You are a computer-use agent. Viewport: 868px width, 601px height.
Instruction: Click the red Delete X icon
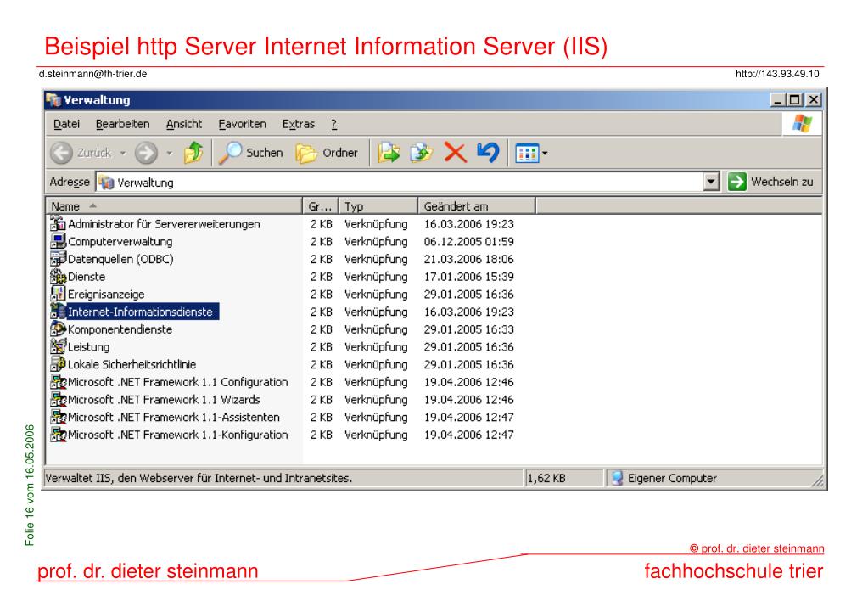point(455,152)
